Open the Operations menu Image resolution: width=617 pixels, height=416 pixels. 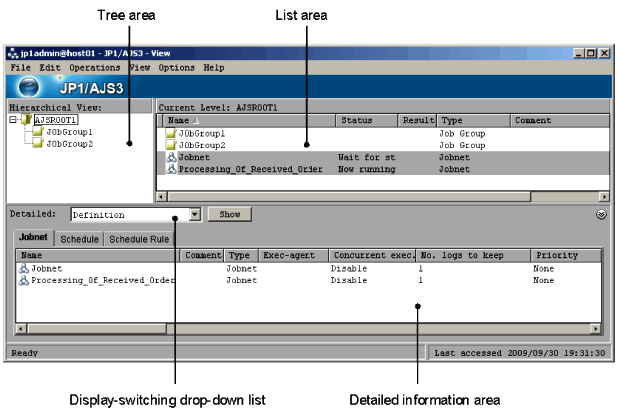(x=94, y=68)
